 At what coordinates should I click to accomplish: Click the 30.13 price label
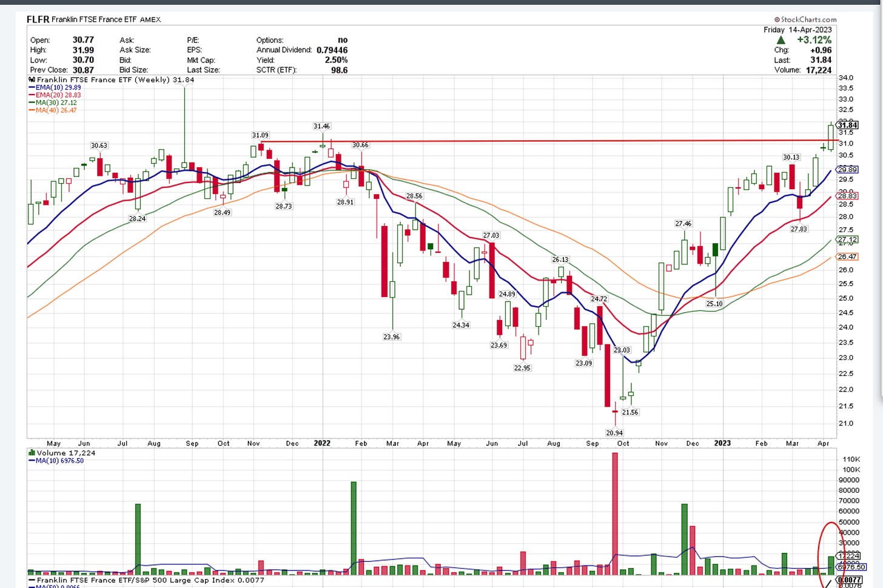[x=791, y=158]
